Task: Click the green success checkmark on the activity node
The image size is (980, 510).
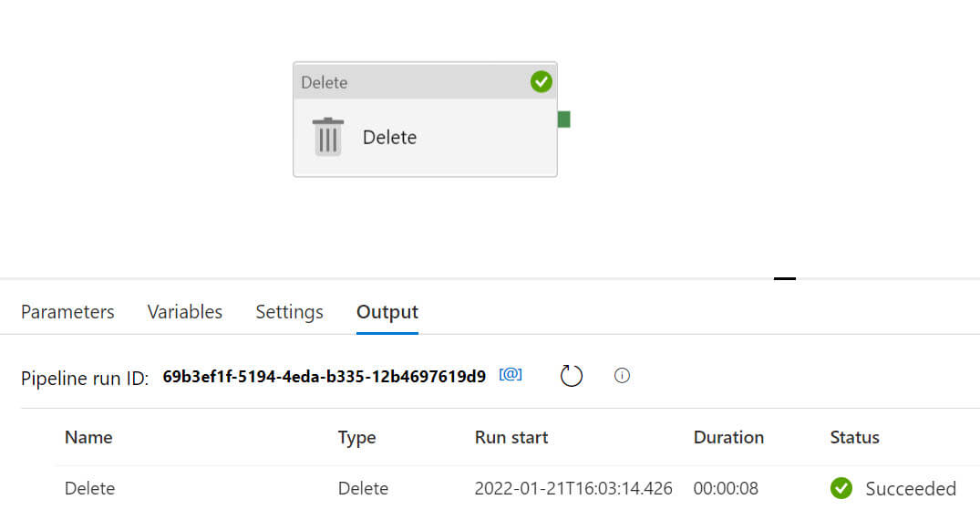Action: coord(542,82)
